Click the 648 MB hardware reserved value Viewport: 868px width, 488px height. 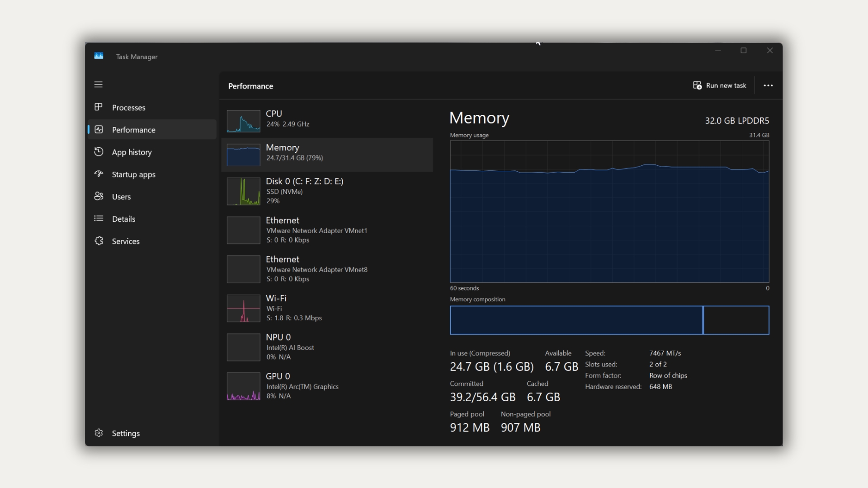660,387
